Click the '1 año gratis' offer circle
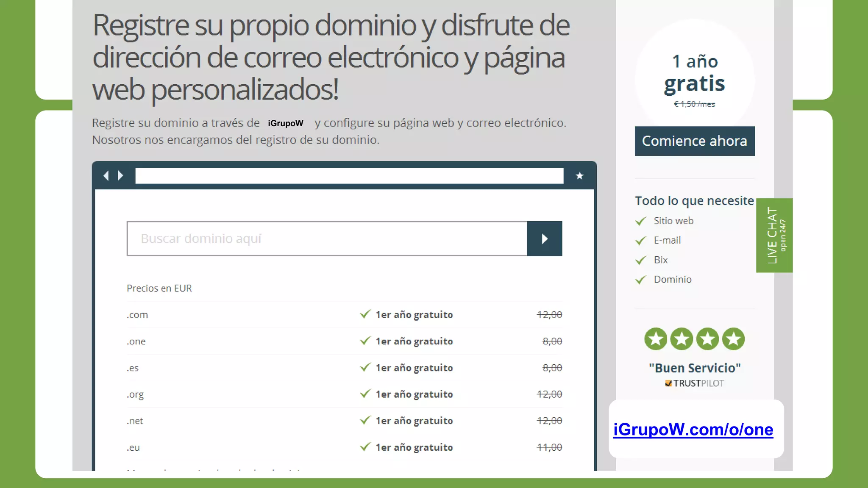Screen dimensions: 868x488 point(695,79)
